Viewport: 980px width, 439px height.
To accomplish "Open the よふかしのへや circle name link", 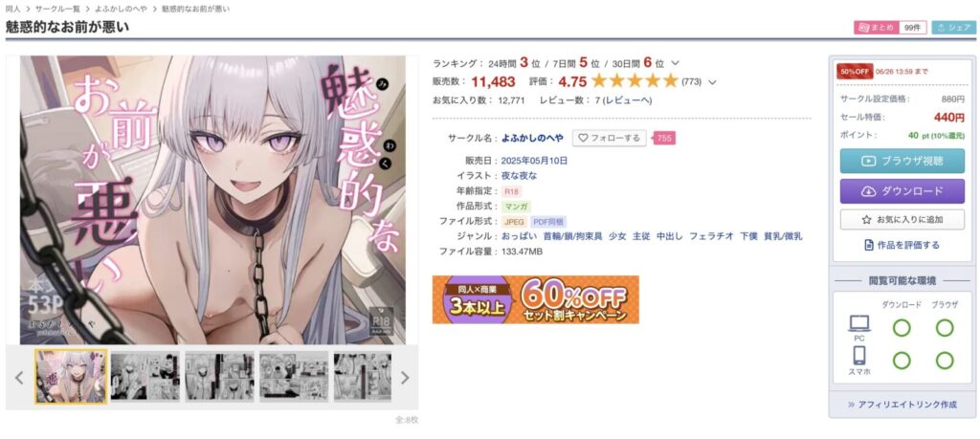I will pos(532,138).
